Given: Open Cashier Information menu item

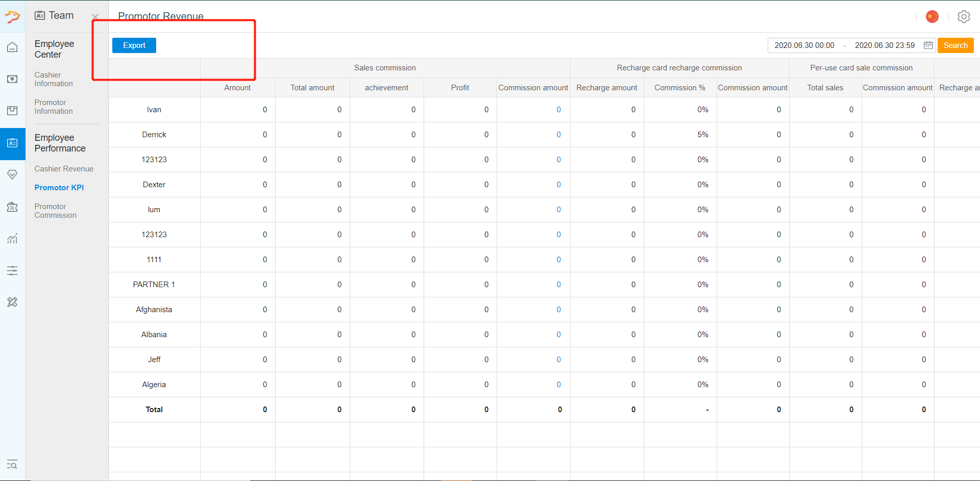Looking at the screenshot, I should click(x=54, y=79).
